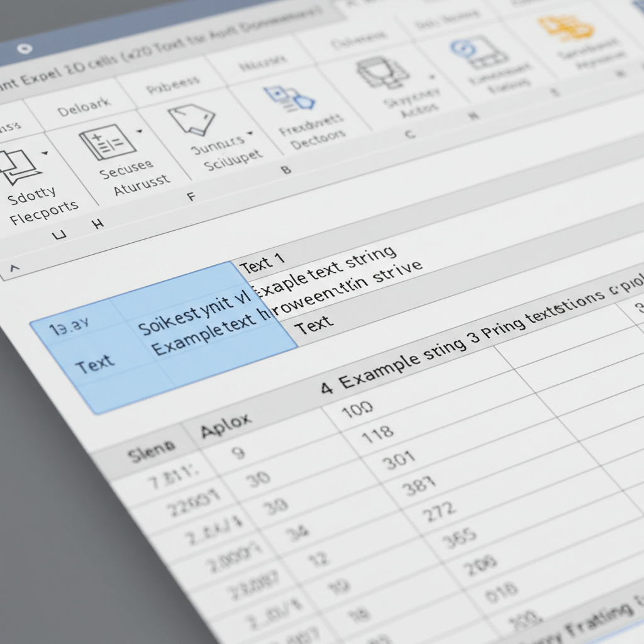Select 'Text' cell inside blue selection
Screen dimensions: 644x644
click(x=94, y=363)
